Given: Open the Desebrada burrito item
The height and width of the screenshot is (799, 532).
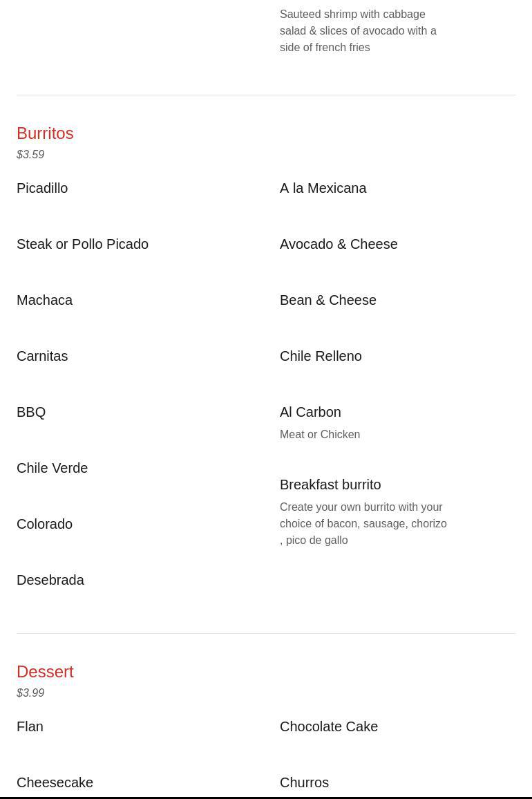Looking at the screenshot, I should click(x=50, y=580).
